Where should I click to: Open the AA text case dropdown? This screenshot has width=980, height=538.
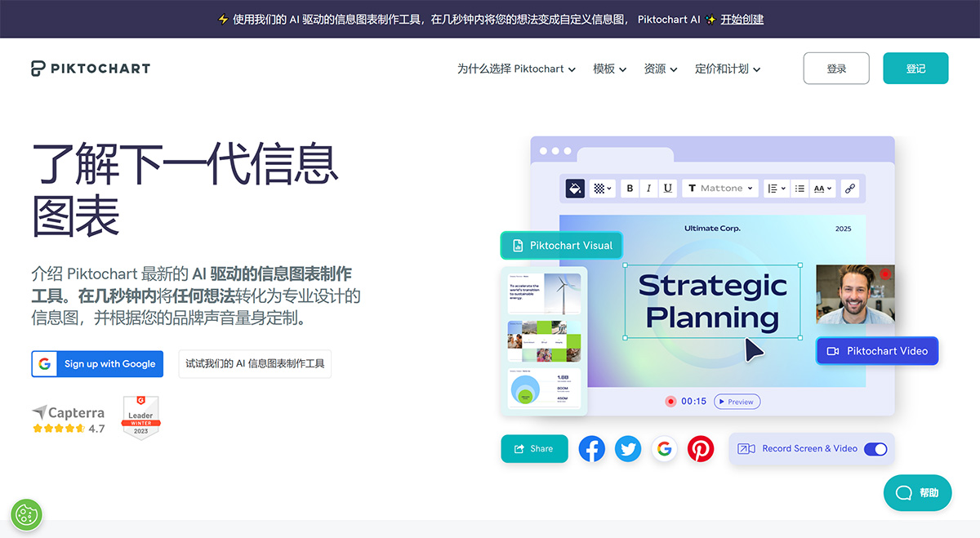[822, 188]
